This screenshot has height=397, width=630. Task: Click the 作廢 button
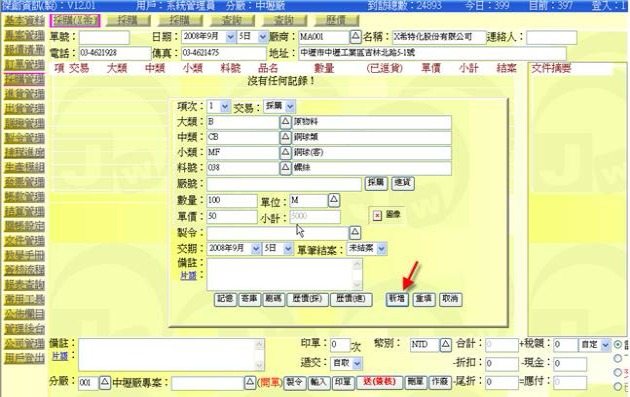[x=439, y=382]
